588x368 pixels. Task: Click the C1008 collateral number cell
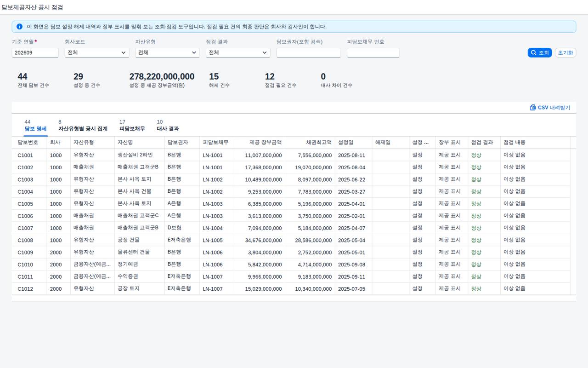[x=29, y=240]
